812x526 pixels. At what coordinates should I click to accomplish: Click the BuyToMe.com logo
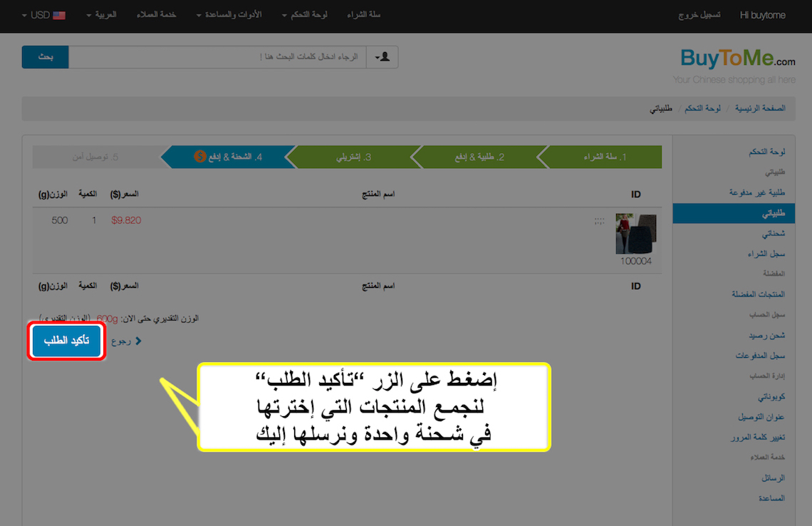737,58
